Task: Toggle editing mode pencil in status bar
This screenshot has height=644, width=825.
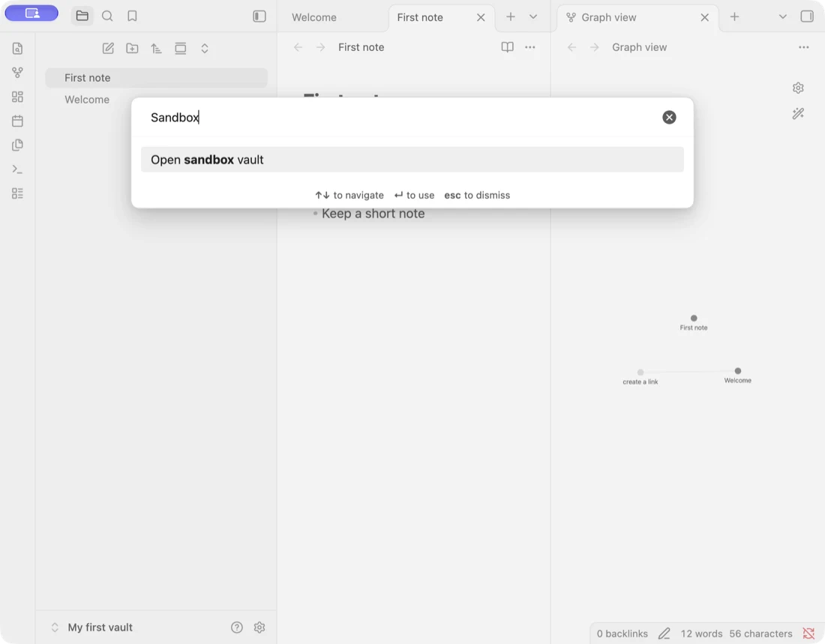Action: tap(664, 634)
